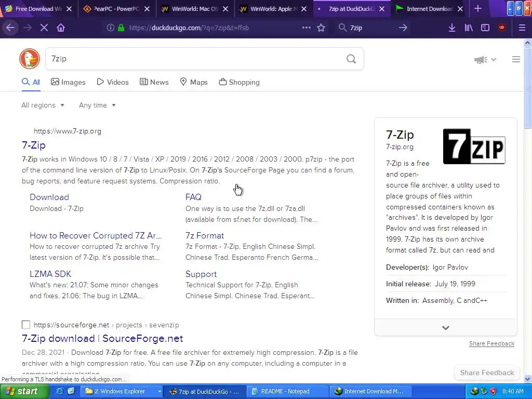532x399 pixels.
Task: Click the 7-zip.org link in info panel
Action: [400, 147]
